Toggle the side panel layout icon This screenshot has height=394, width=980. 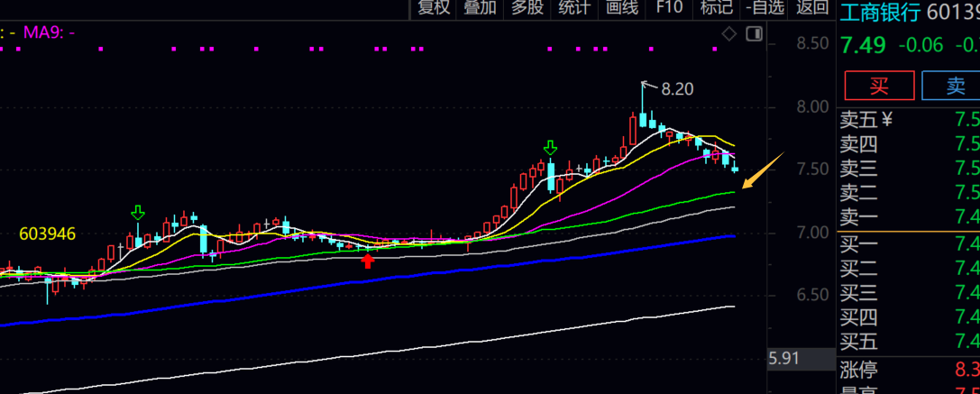[754, 34]
